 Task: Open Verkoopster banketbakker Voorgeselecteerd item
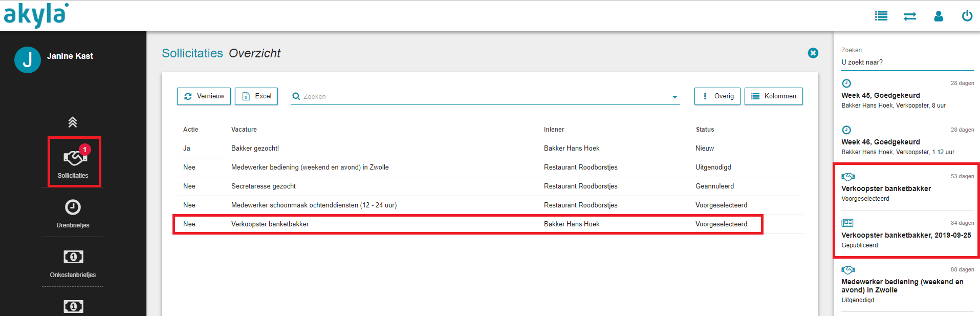(907, 187)
